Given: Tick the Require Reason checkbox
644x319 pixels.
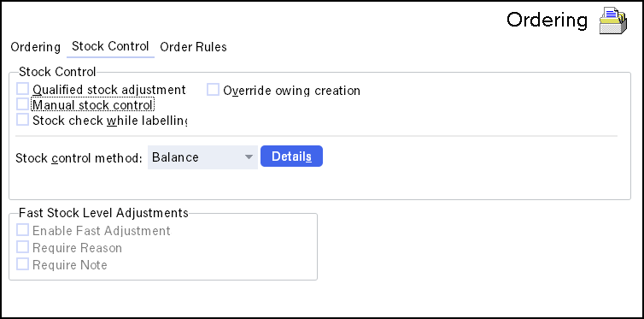Looking at the screenshot, I should tap(22, 247).
